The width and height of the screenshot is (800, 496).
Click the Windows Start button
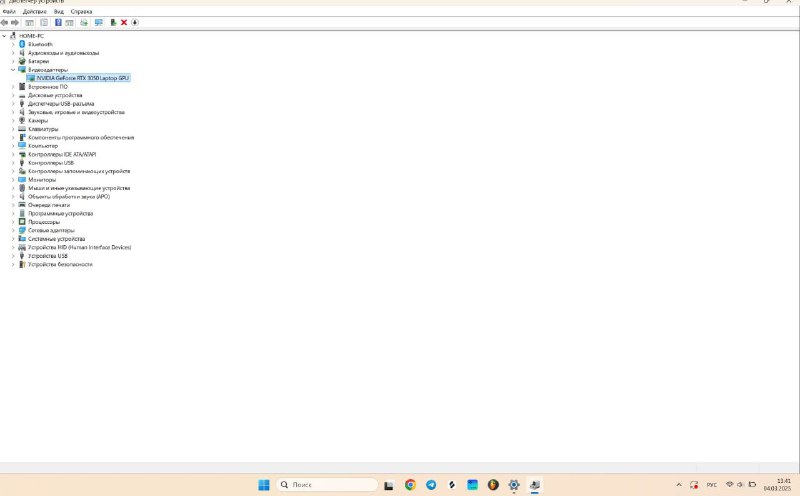point(264,485)
